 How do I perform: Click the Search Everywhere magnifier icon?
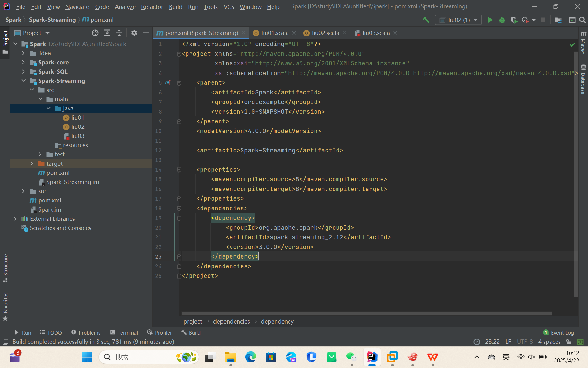tap(582, 20)
